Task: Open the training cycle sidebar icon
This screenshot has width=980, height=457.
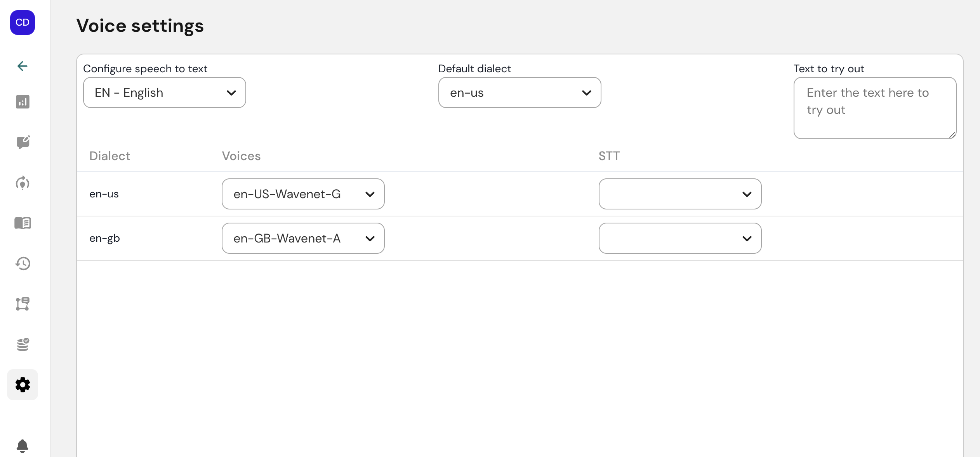Action: [23, 183]
